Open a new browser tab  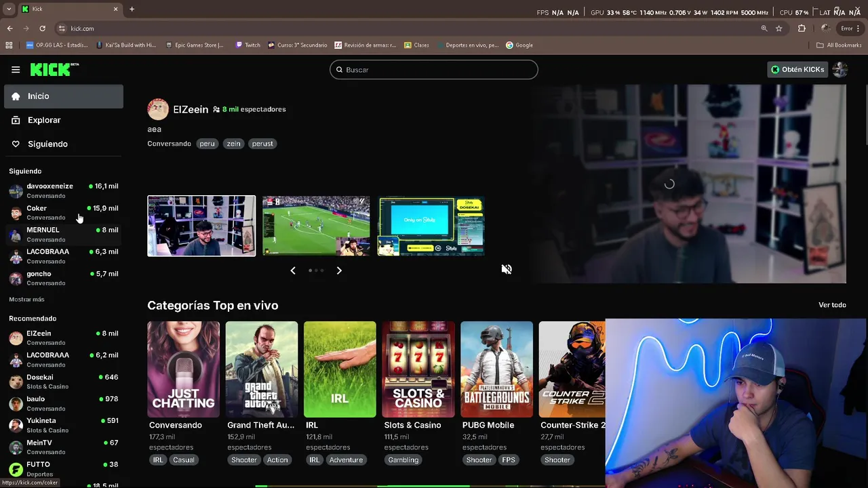click(x=132, y=9)
